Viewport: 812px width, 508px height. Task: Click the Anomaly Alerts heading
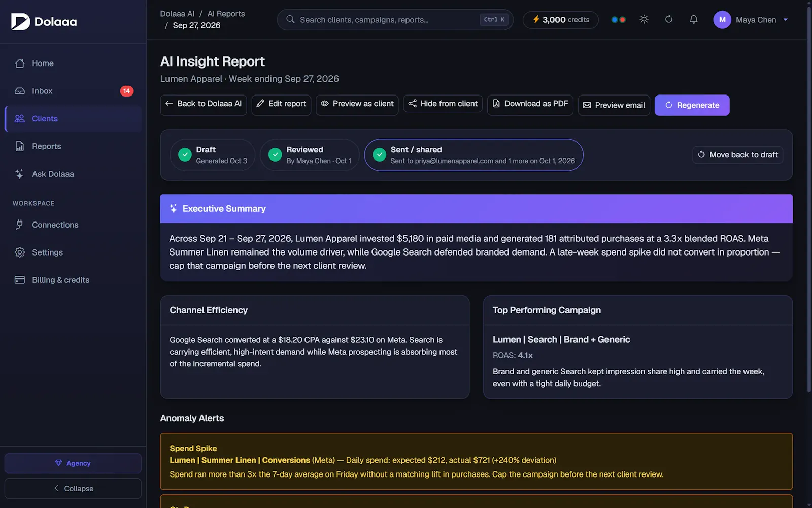(x=192, y=418)
